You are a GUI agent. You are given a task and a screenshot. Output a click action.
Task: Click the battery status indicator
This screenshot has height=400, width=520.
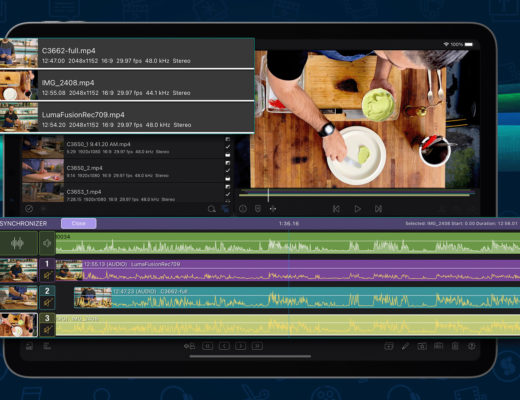click(469, 44)
